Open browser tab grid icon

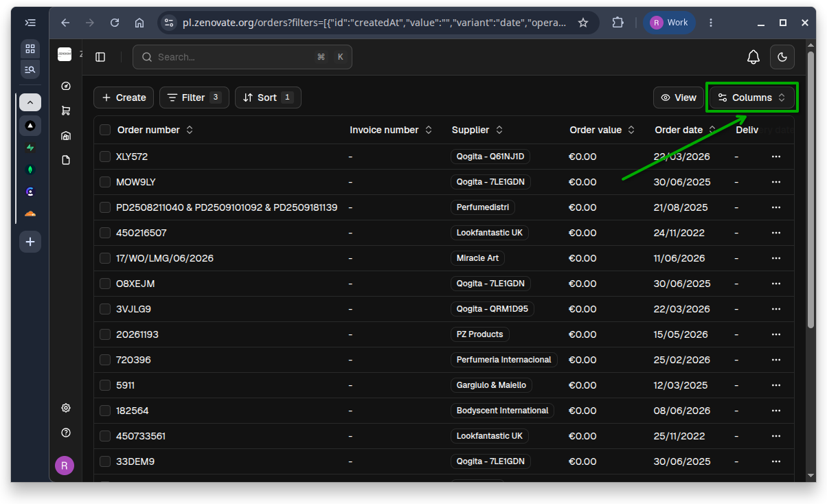[x=30, y=49]
